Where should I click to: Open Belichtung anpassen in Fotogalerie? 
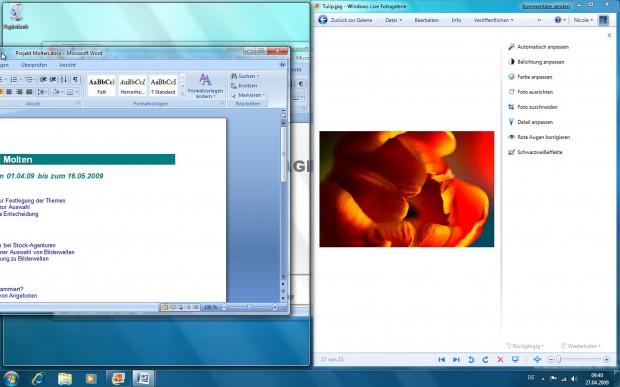coord(536,62)
